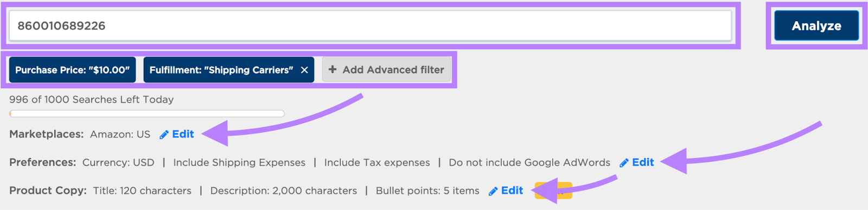Click the pencil icon beside Product Copy Edit

click(493, 191)
